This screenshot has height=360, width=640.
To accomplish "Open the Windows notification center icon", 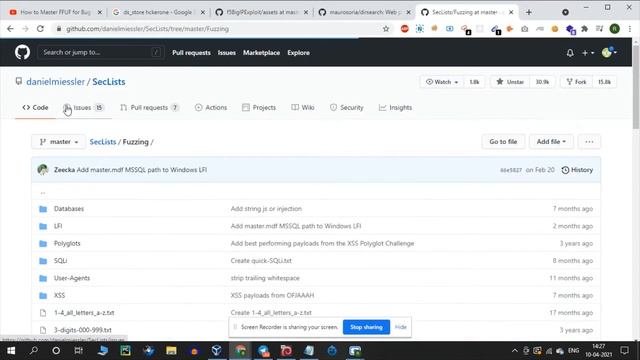I will tap(624, 351).
